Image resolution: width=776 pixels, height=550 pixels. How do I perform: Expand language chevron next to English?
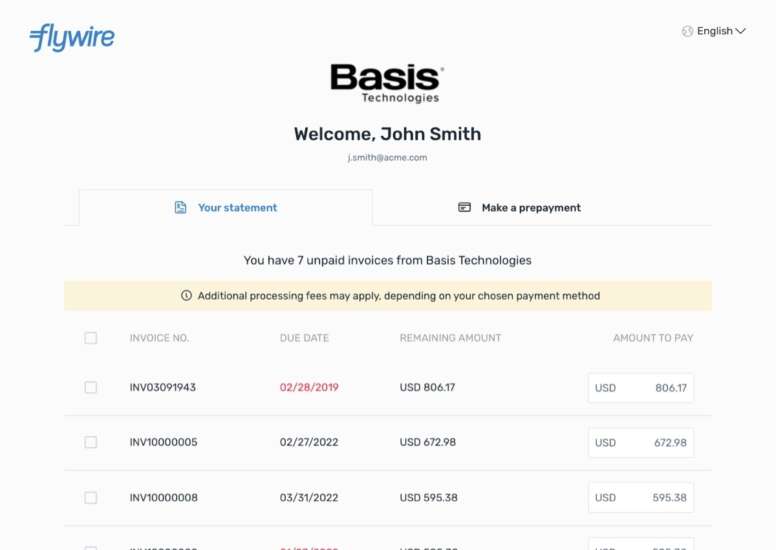coord(741,31)
